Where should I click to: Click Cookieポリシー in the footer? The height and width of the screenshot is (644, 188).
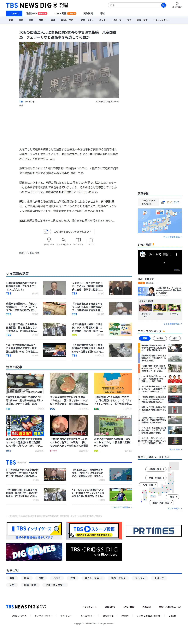[x=88, y=616]
